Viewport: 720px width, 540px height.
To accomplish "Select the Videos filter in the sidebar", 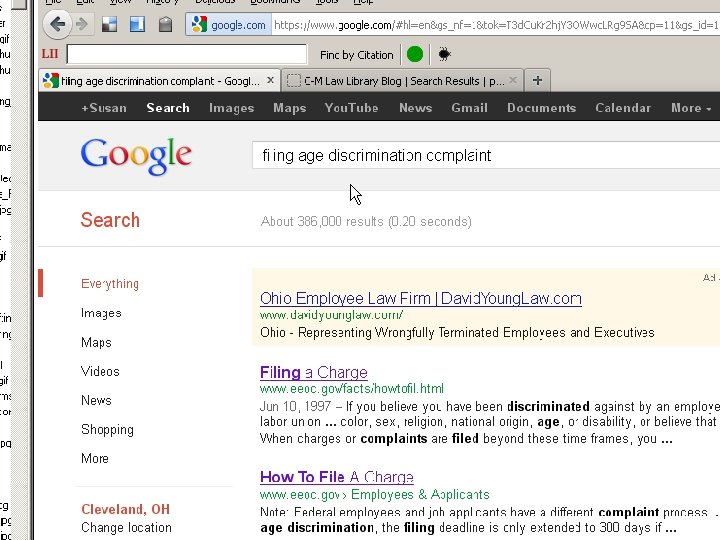I will coord(100,371).
